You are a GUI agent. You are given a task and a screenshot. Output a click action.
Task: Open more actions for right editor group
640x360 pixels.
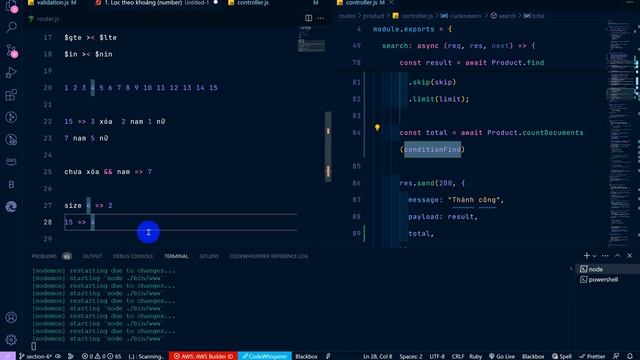click(x=630, y=3)
